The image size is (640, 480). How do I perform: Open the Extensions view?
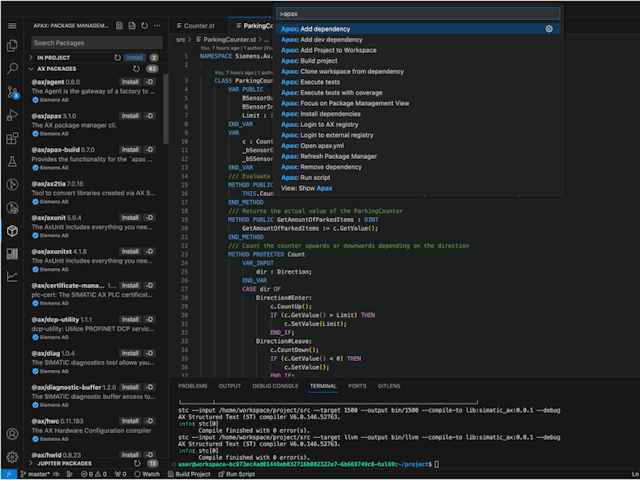(x=12, y=138)
